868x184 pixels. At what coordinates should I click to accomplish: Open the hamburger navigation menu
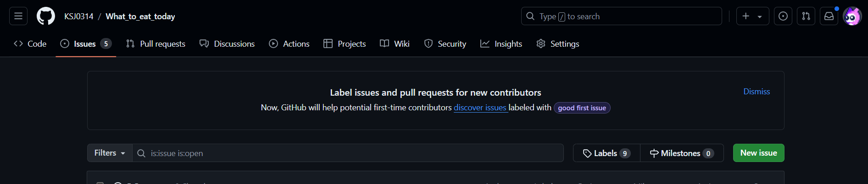pos(18,16)
